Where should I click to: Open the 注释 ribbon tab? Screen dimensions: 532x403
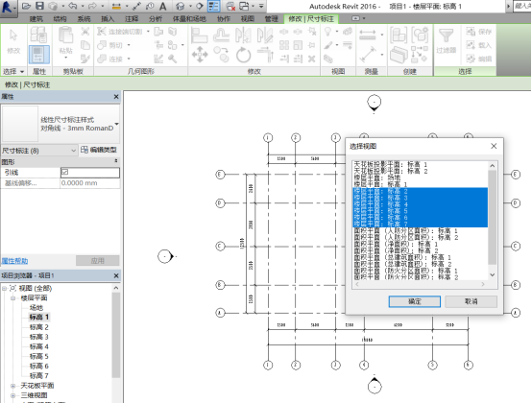click(132, 19)
